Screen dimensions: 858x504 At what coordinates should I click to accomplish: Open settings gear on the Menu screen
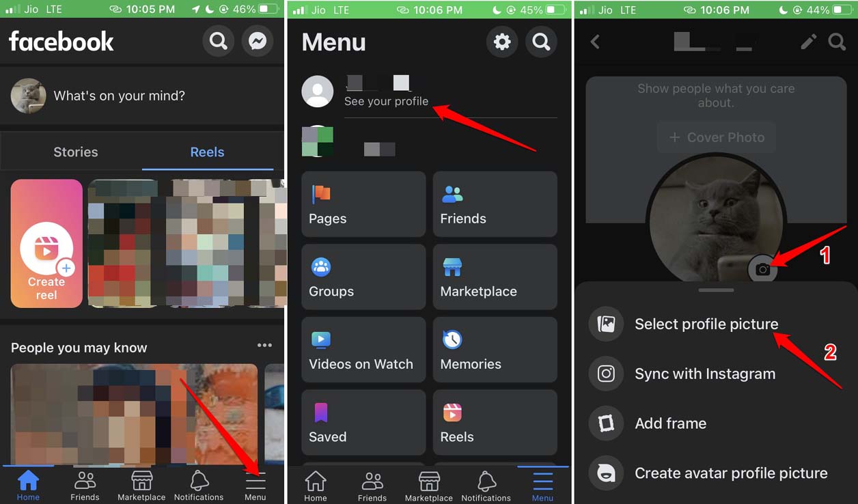[x=502, y=42]
